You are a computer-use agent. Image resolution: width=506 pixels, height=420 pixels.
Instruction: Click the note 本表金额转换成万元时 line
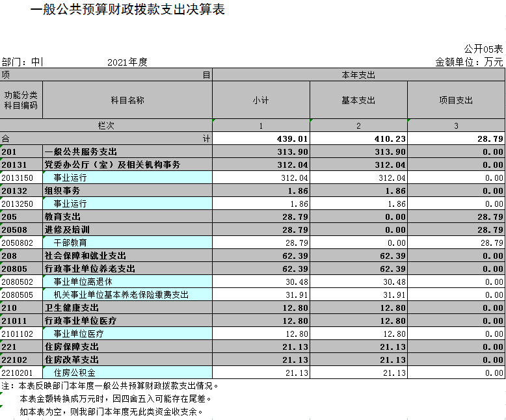[x=116, y=399]
